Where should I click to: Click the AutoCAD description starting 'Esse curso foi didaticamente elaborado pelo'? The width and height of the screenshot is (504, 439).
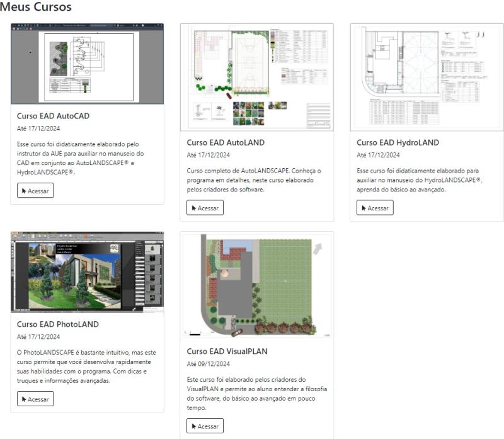click(81, 158)
